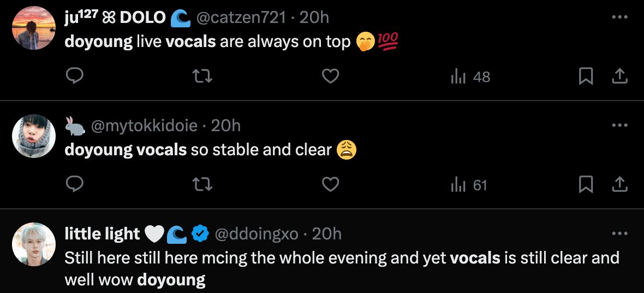Click the sunset profile picture avatar
The height and width of the screenshot is (293, 644).
[x=34, y=28]
